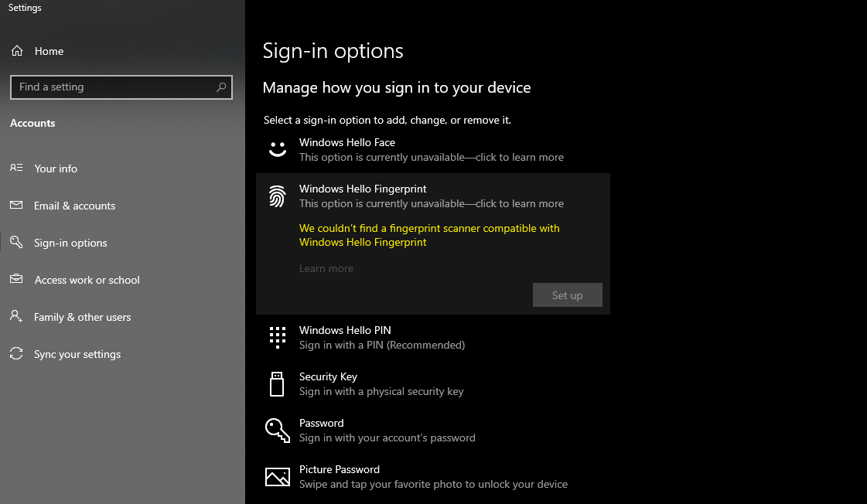Click the Settings window title
Image resolution: width=867 pixels, height=504 pixels.
[x=25, y=8]
